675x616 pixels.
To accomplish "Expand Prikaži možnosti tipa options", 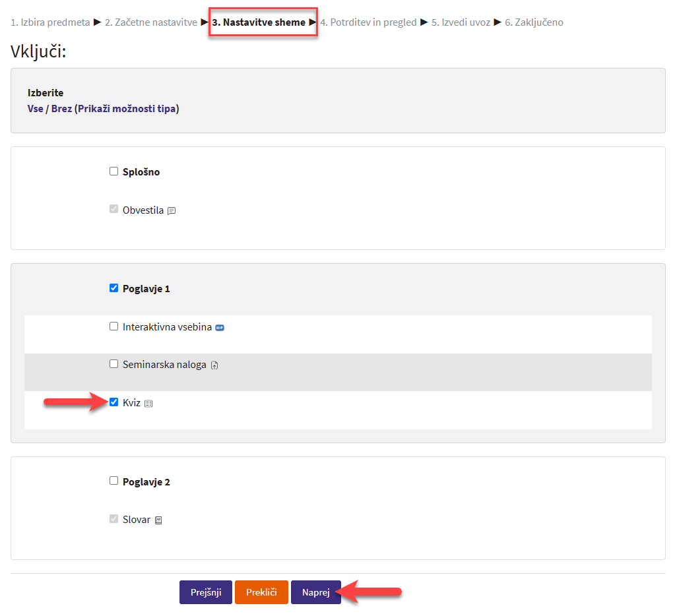I will (127, 109).
